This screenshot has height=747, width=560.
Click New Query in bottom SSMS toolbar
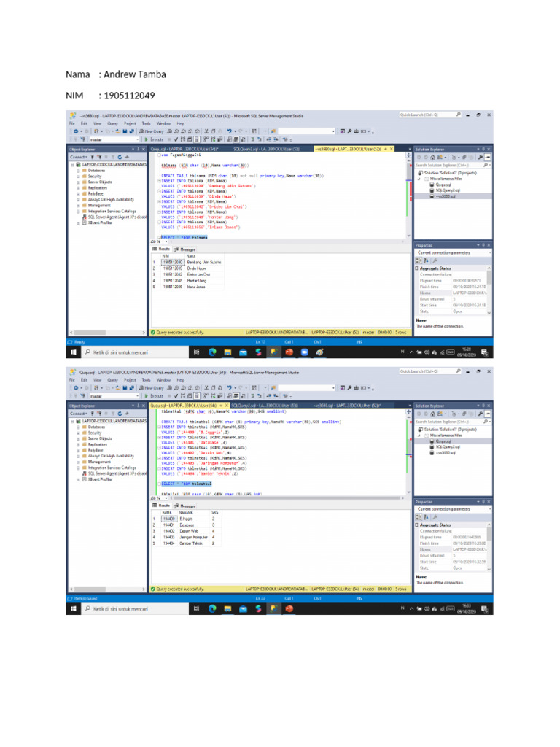151,388
